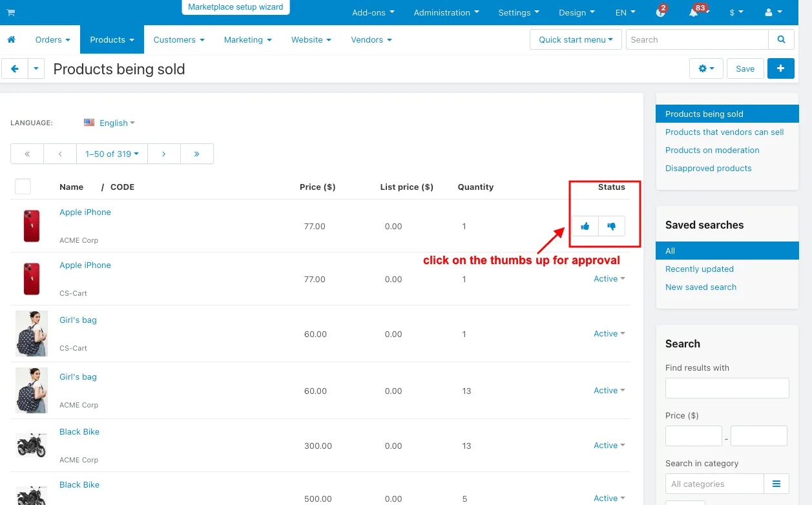Click the Save button

(745, 68)
